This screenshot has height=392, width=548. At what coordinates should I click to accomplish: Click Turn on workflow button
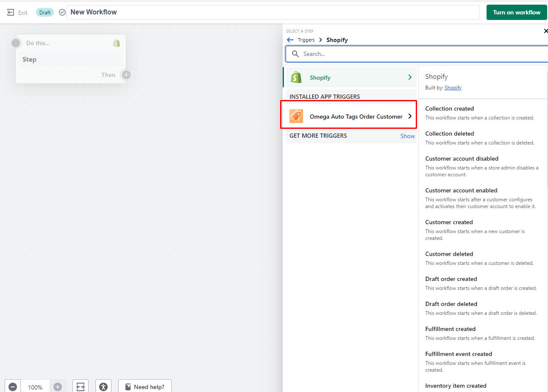(x=516, y=12)
